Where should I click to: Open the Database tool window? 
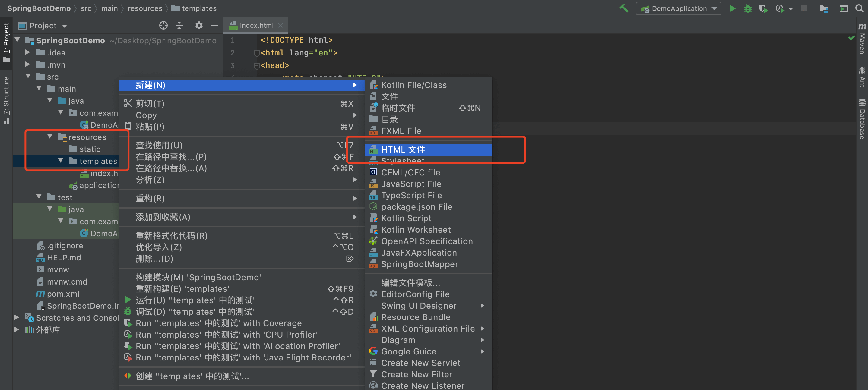tap(862, 119)
